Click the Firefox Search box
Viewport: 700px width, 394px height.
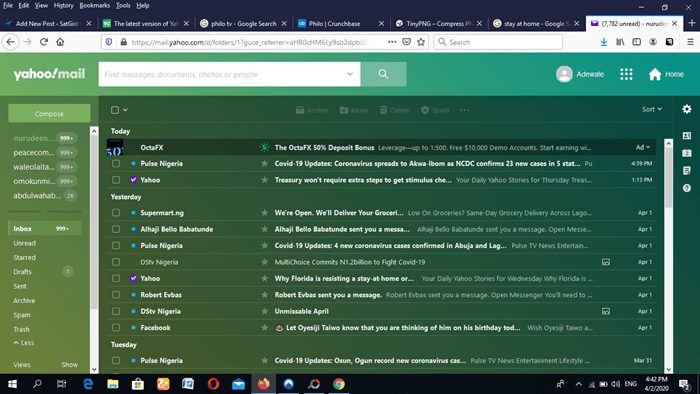pos(498,42)
